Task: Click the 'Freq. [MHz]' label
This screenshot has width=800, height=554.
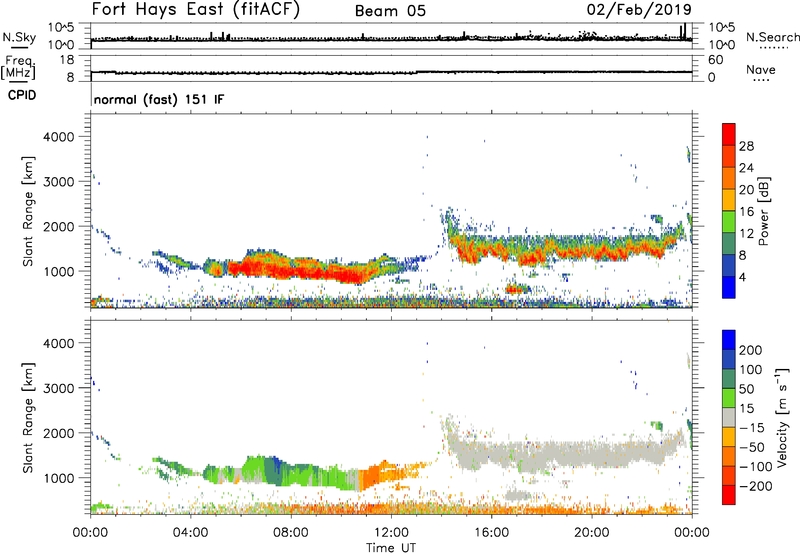Action: click(x=18, y=68)
